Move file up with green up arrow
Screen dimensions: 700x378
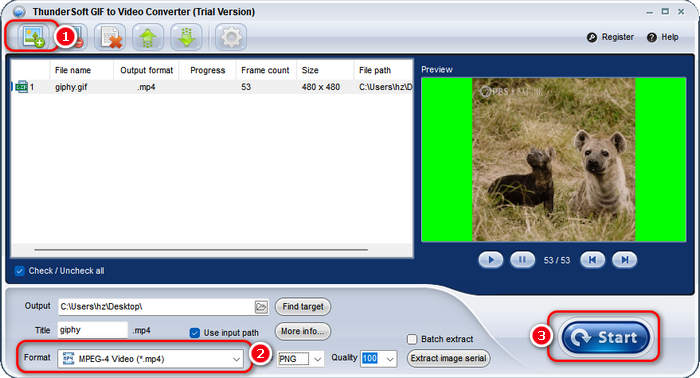coord(148,37)
